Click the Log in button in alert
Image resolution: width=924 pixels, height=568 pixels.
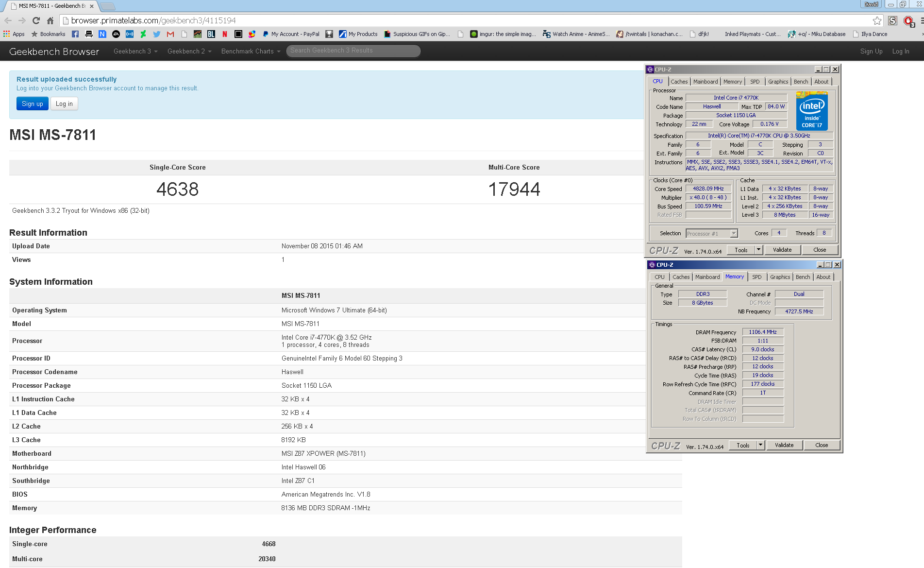(64, 103)
